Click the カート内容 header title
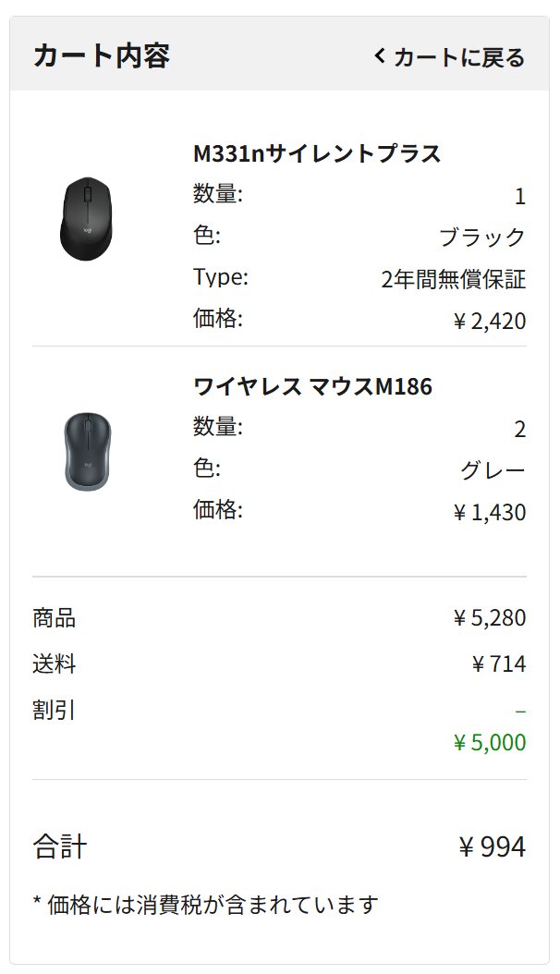The width and height of the screenshot is (560, 974). coord(101,55)
